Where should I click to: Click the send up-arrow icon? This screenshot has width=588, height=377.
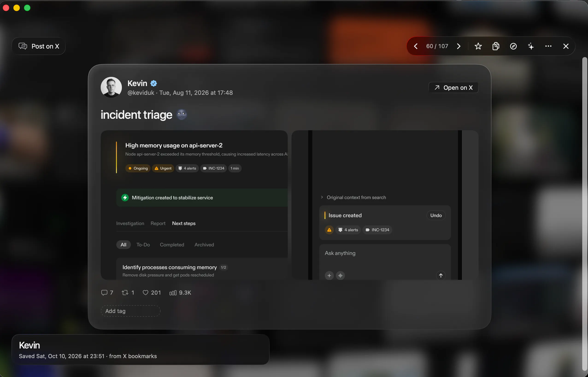pos(441,276)
